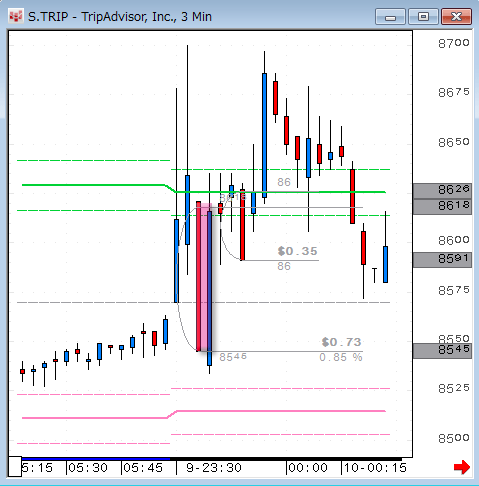Click the 9-23:30 time axis label

tap(214, 468)
